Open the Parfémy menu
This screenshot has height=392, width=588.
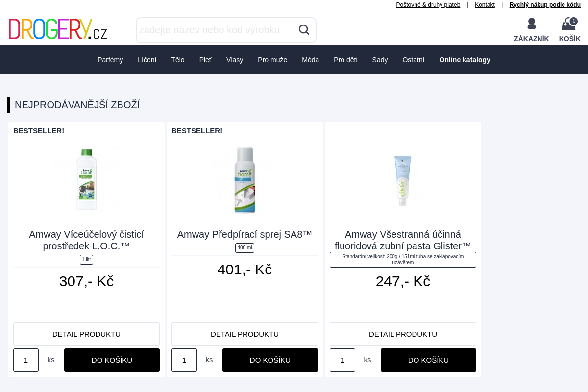tap(110, 60)
